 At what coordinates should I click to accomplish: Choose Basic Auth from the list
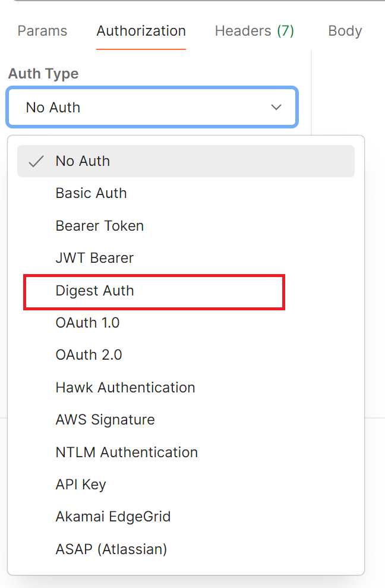tap(91, 193)
